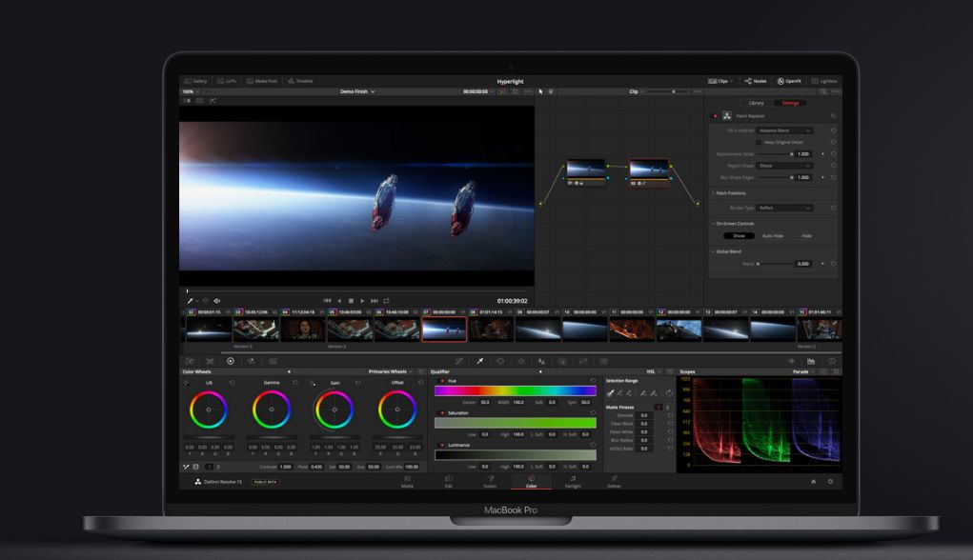This screenshot has width=973, height=560.
Task: Expand the Patch Positions section
Action: 731,192
